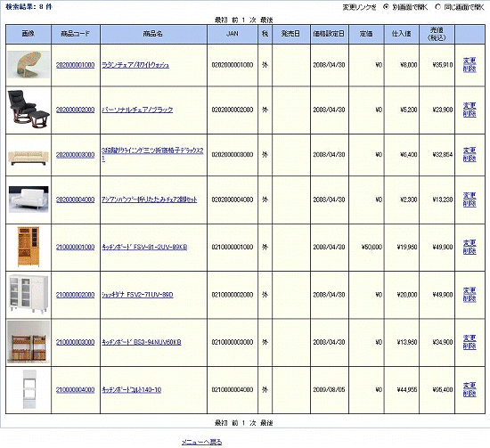Open the white cabinet thumbnail for 21000002000
This screenshot has width=490, height=448.
click(x=29, y=294)
